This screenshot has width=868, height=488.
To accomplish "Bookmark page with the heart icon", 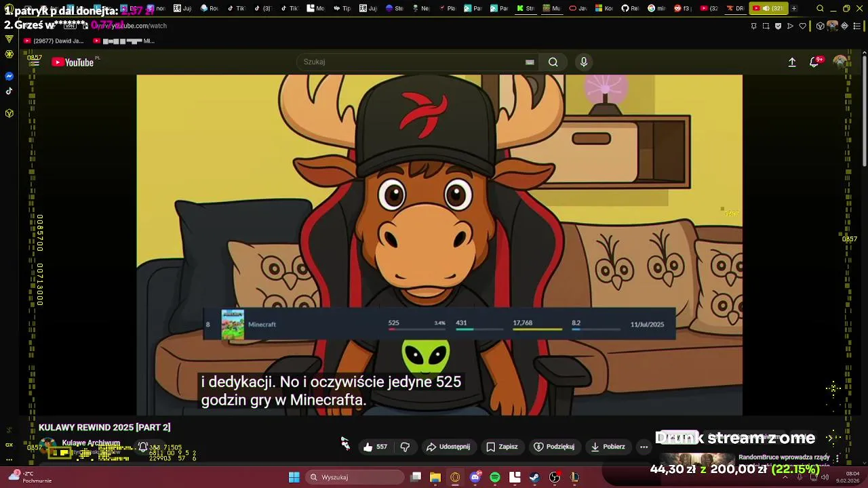I will point(803,26).
